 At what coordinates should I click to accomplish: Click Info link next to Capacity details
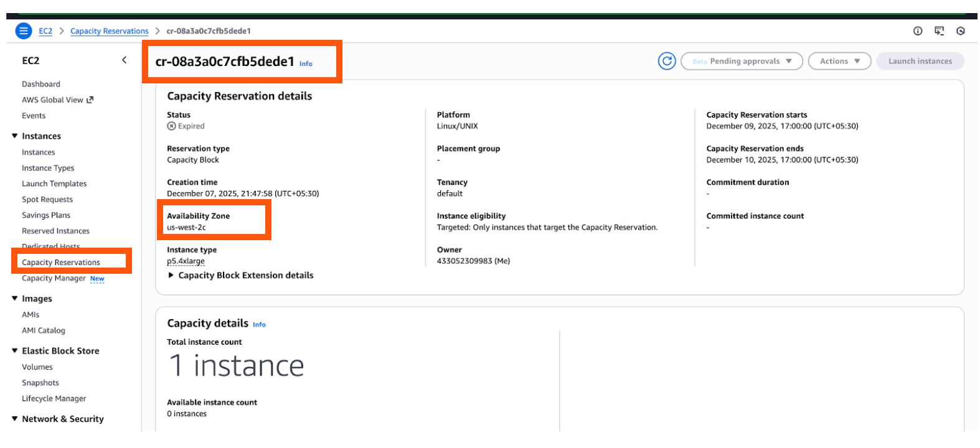(x=259, y=325)
